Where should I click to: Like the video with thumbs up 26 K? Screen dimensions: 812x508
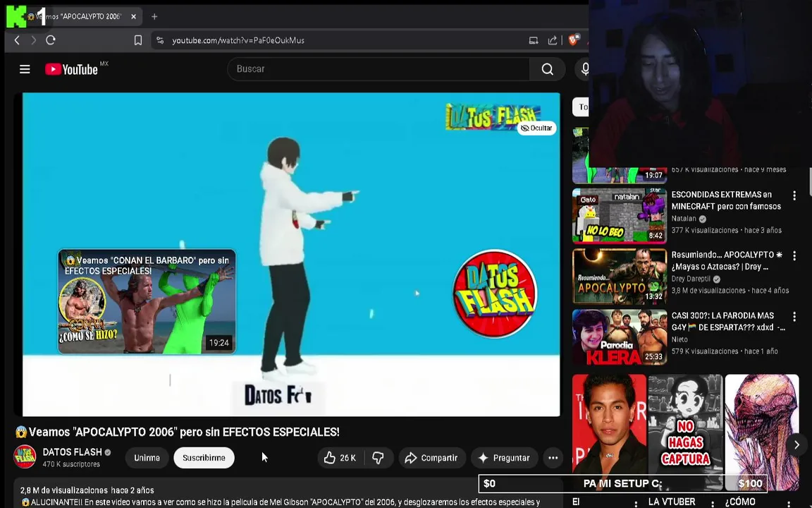(340, 458)
